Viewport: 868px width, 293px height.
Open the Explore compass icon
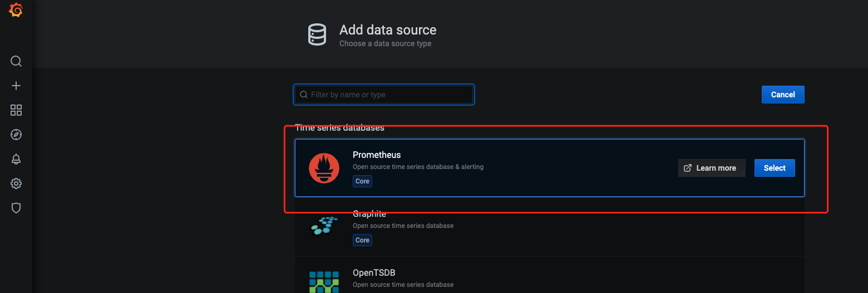coord(16,135)
